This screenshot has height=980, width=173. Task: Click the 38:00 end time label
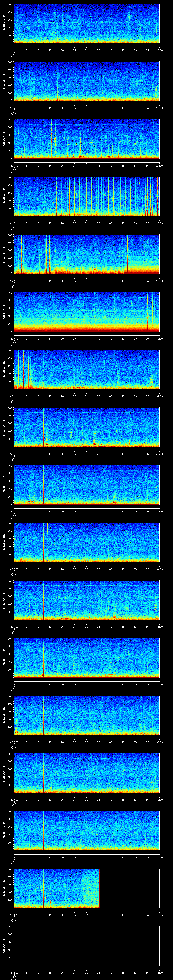[x=159, y=800]
